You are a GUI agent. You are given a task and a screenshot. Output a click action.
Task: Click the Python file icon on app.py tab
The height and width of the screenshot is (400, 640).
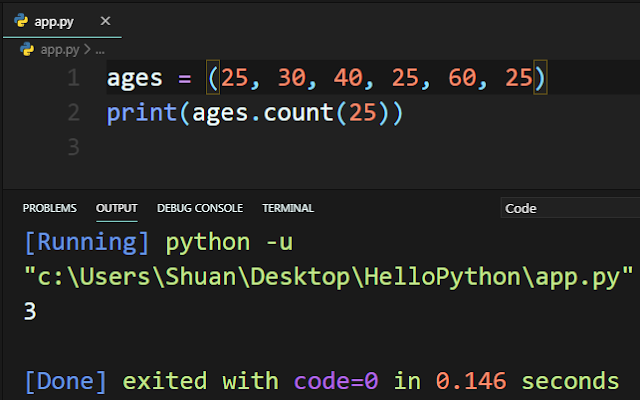(21, 20)
